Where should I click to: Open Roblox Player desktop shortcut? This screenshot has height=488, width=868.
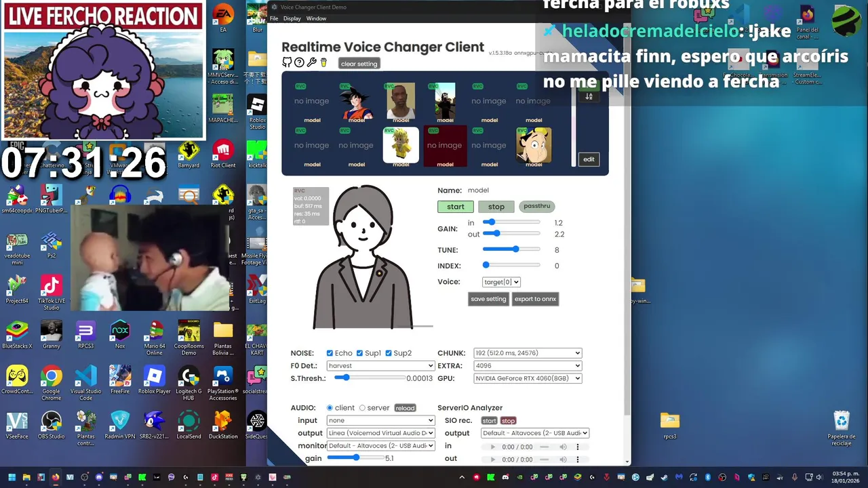tap(155, 380)
